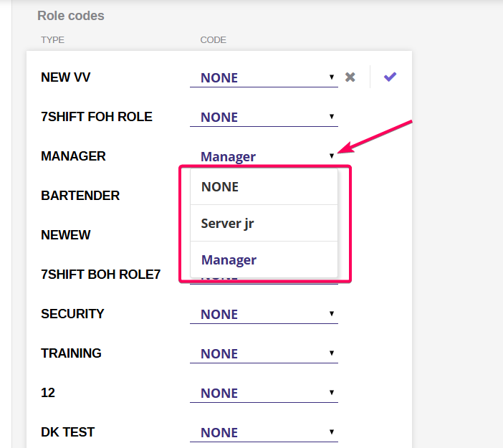503x448 pixels.
Task: Click the checkmark confirm icon for NEW VV
Action: [390, 77]
